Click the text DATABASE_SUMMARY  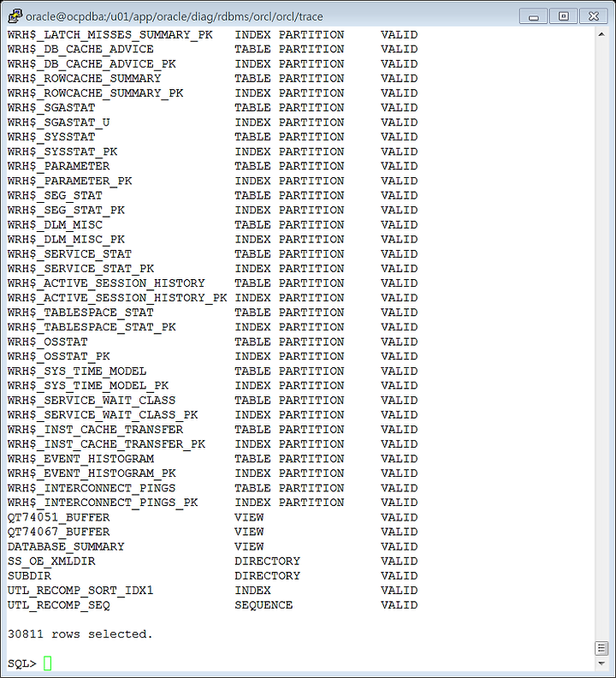tap(66, 547)
